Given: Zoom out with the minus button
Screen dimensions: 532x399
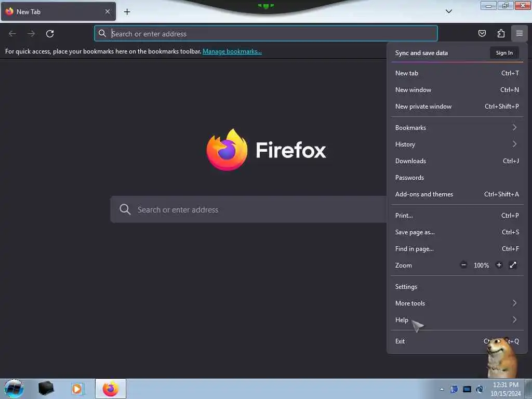Looking at the screenshot, I should [x=463, y=265].
